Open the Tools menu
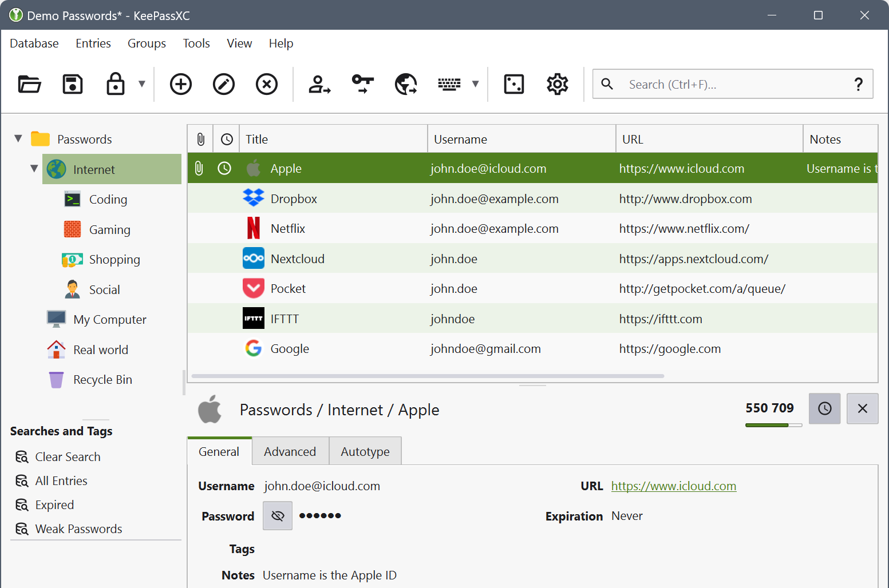889x588 pixels. pos(196,43)
